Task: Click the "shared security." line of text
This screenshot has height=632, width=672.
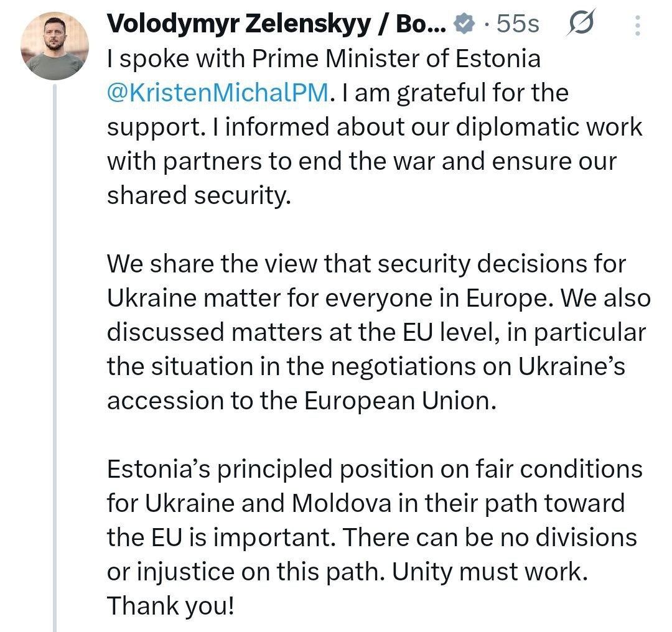Action: pos(199,195)
